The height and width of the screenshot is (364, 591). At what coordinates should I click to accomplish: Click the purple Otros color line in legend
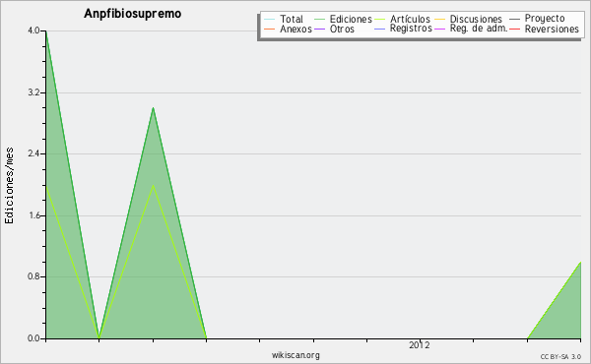[x=319, y=29]
